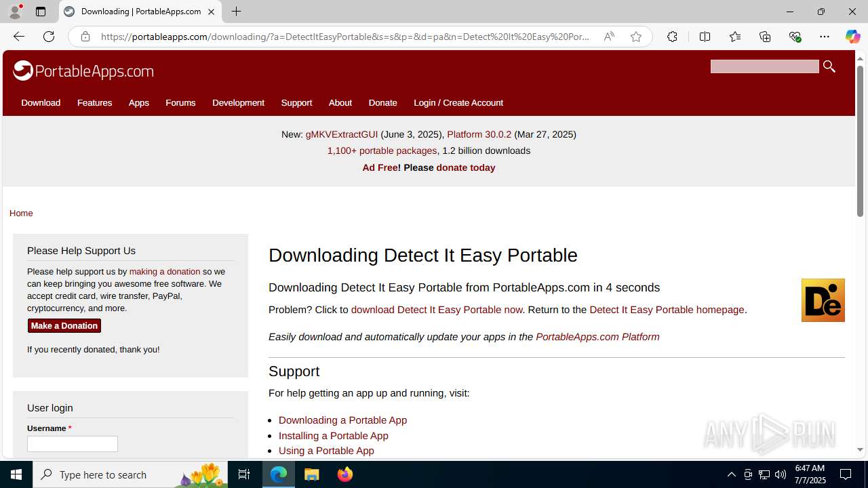
Task: Toggle Split screen icon
Action: point(705,37)
